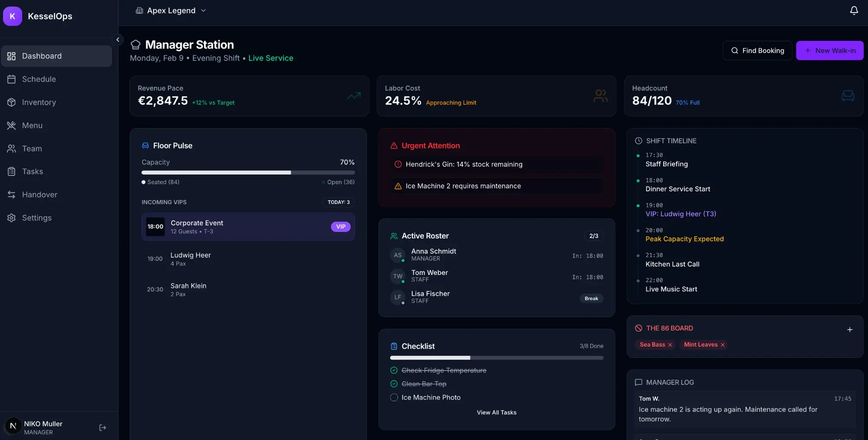Click the Floor Pulse panel icon

click(x=145, y=146)
